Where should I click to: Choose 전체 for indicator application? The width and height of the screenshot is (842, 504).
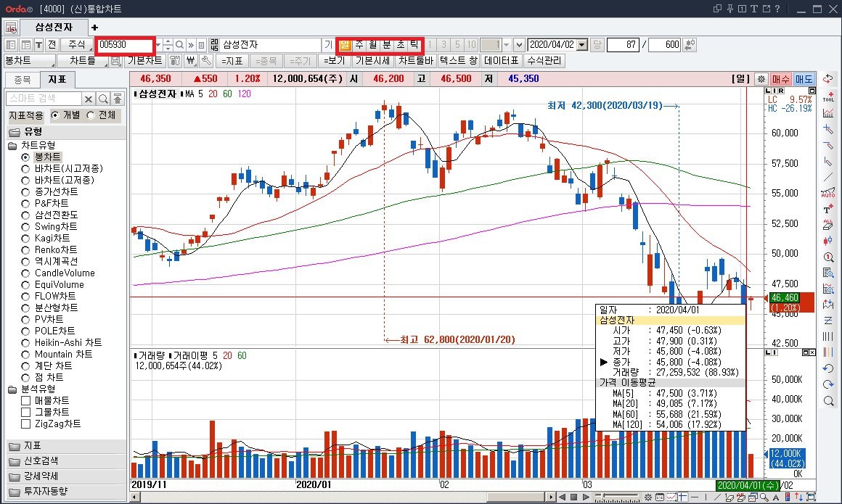(90, 115)
